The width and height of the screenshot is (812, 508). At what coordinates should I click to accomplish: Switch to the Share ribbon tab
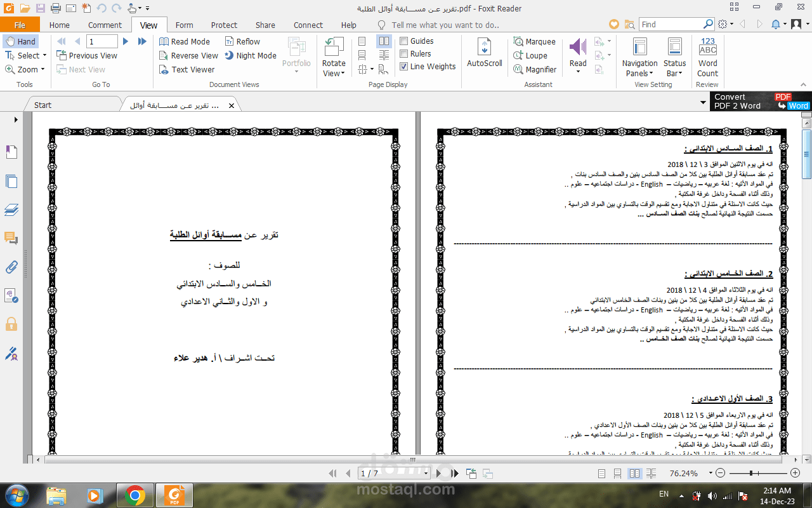[x=265, y=25]
